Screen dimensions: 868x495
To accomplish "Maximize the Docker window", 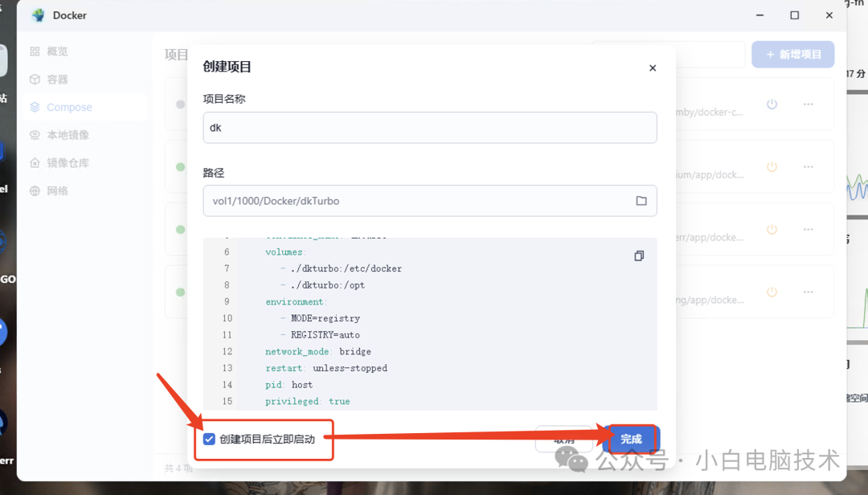I will coord(794,15).
